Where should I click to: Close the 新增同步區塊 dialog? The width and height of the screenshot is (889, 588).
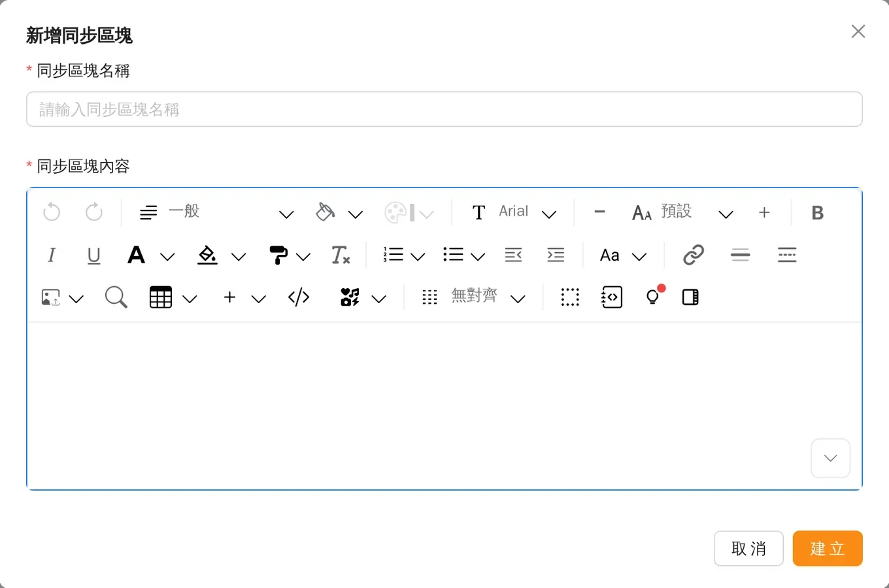[858, 31]
